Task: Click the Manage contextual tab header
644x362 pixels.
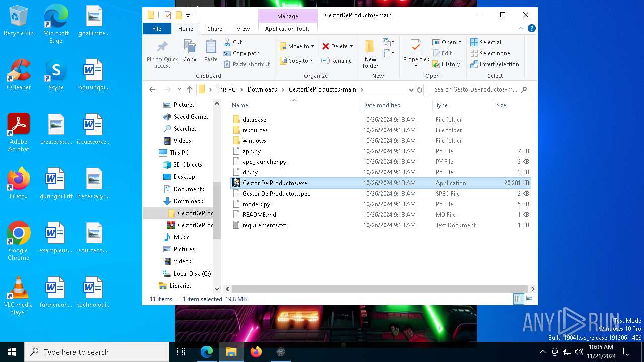Action: coord(288,16)
